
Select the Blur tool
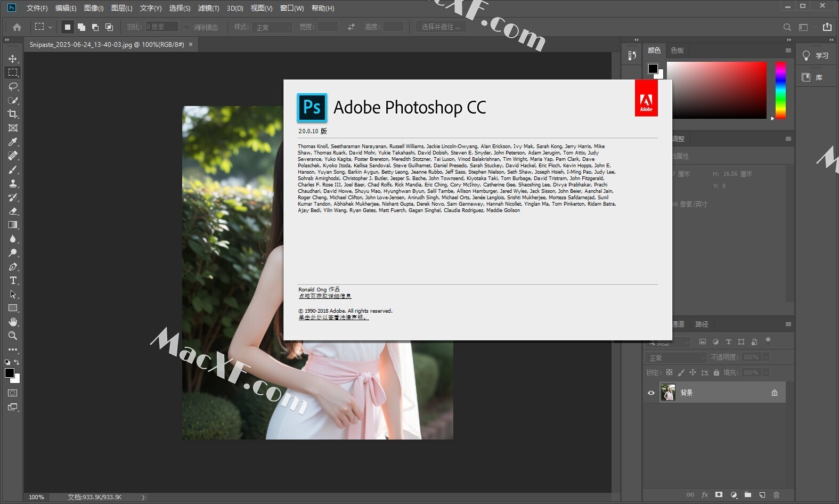pyautogui.click(x=13, y=239)
